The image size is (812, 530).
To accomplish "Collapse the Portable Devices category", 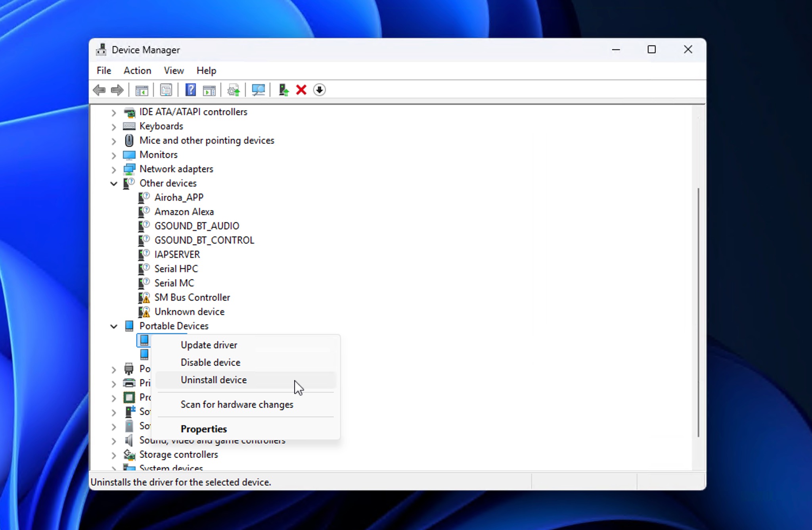I will pos(114,326).
